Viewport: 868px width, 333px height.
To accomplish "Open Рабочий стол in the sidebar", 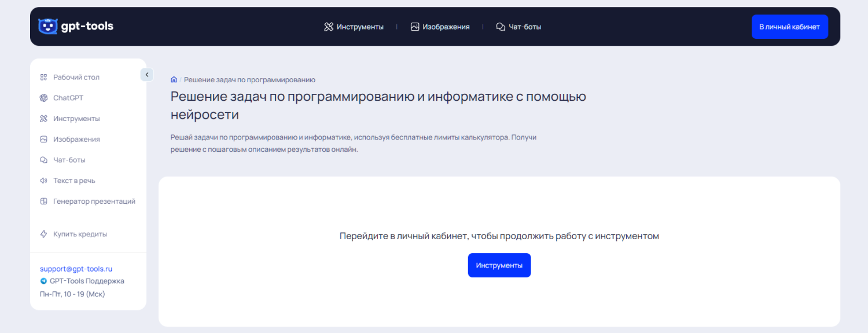I will 76,77.
